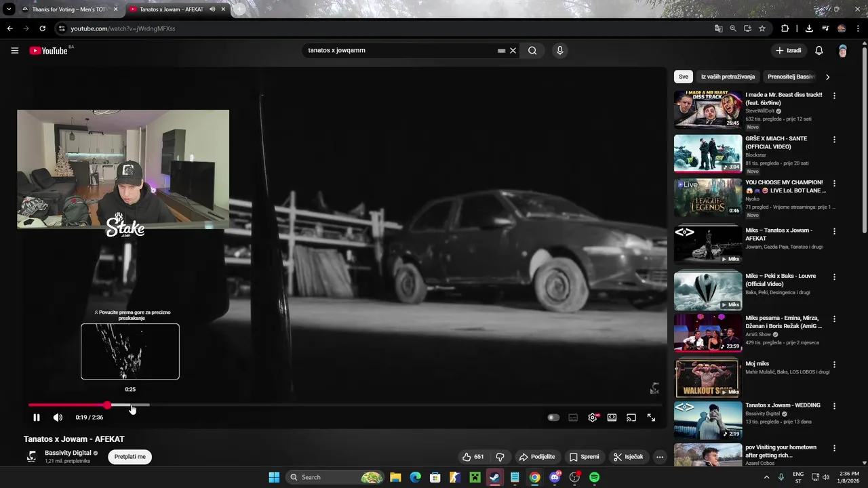Open the YOU CHOOSE MY CHAMPION live stream thumbnail
This screenshot has height=488, width=868.
pyautogui.click(x=708, y=197)
